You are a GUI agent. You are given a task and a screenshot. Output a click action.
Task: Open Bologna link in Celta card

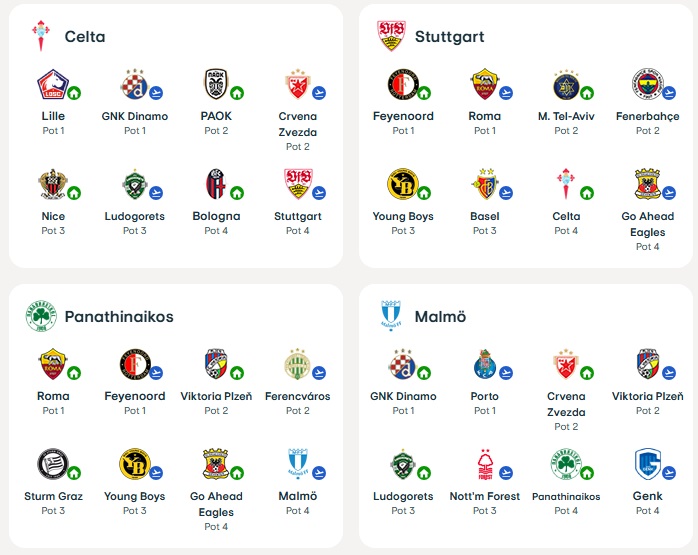tap(216, 216)
